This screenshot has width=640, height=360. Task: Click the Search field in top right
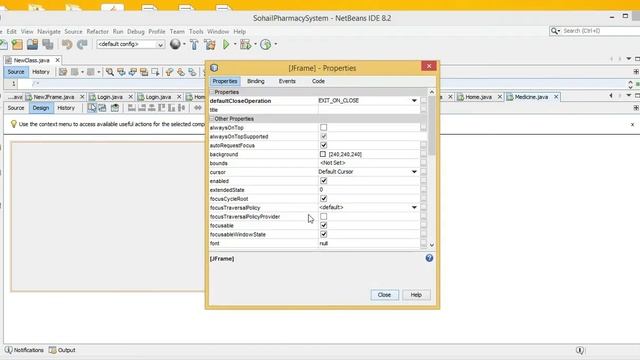click(598, 31)
